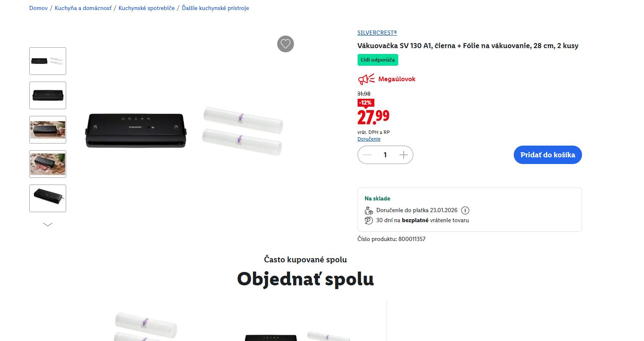Open SILVERCREST brand link

pyautogui.click(x=377, y=33)
